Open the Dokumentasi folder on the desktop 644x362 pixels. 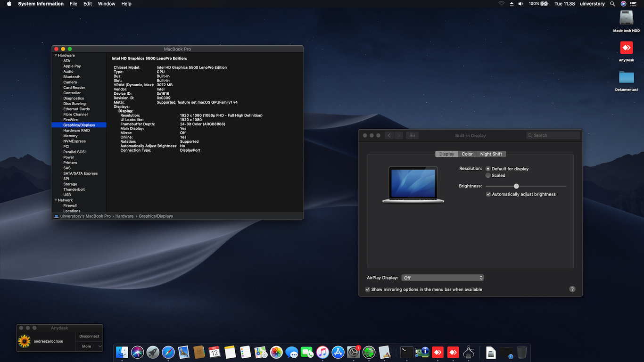tap(627, 77)
